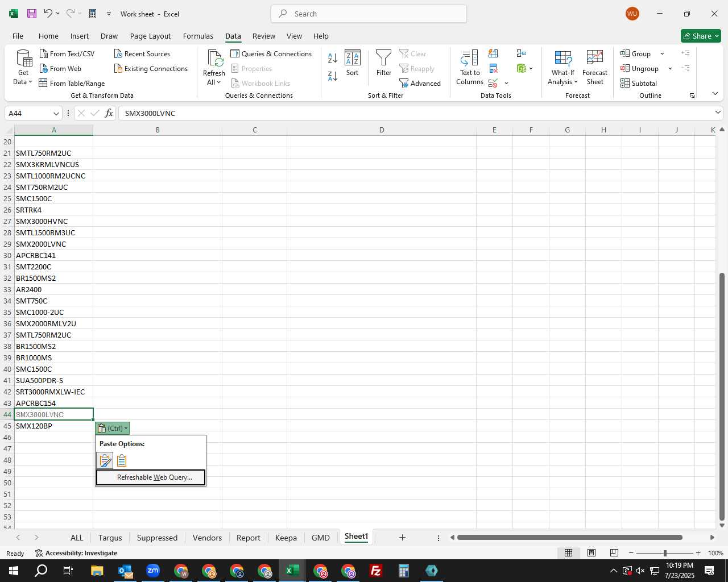The image size is (728, 582).
Task: Sort Z to A descending
Action: (333, 75)
